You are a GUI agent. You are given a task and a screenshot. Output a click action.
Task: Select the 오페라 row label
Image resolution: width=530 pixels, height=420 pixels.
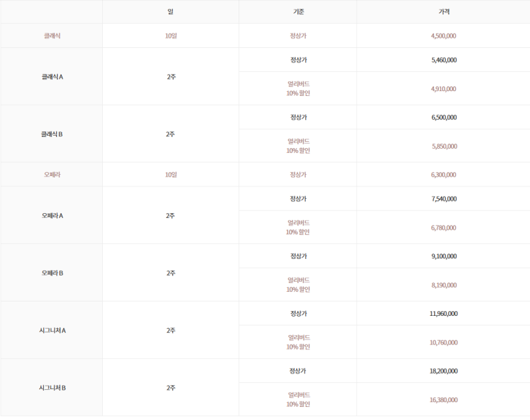tap(52, 175)
